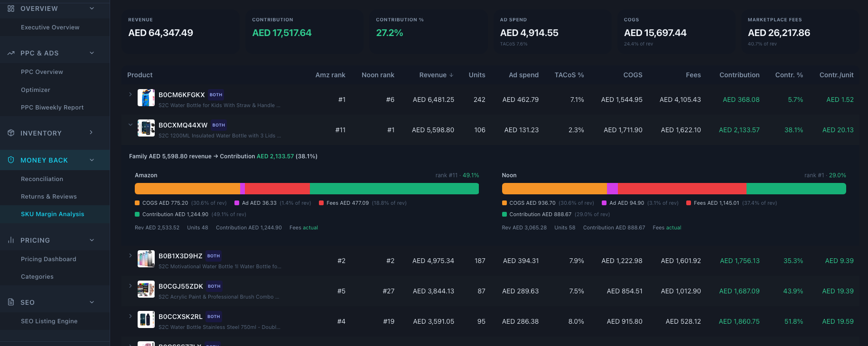Expand the B0B1X3D9HZ product row
Image resolution: width=868 pixels, height=346 pixels.
point(131,255)
